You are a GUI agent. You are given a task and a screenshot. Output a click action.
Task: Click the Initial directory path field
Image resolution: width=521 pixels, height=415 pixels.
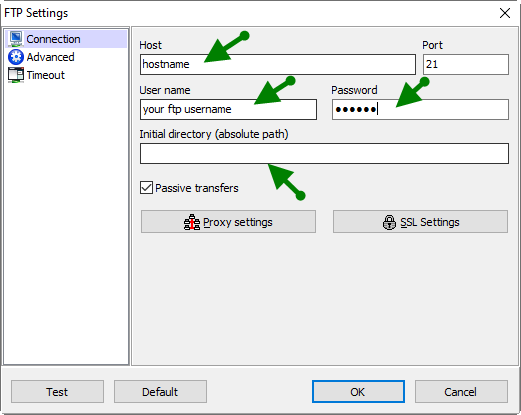pos(324,154)
